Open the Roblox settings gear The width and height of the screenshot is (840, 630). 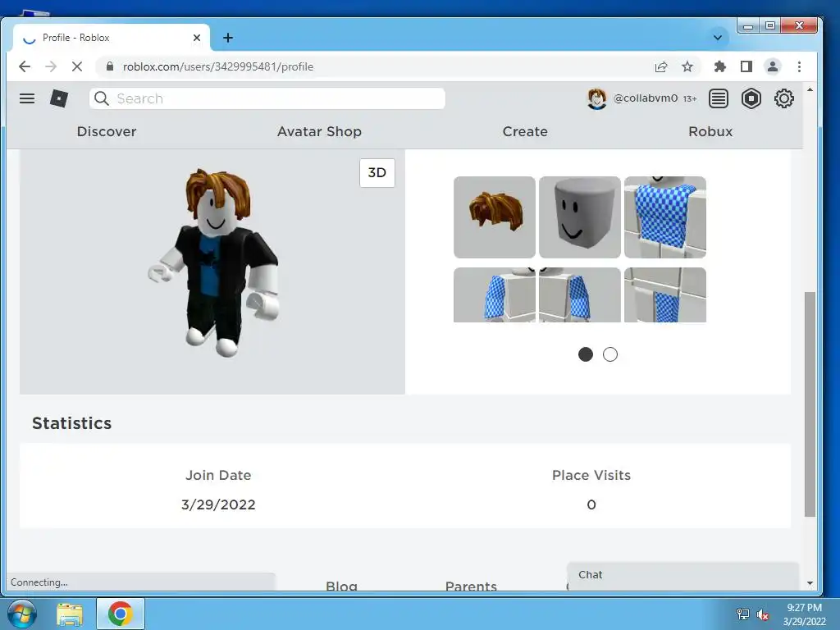click(x=783, y=98)
